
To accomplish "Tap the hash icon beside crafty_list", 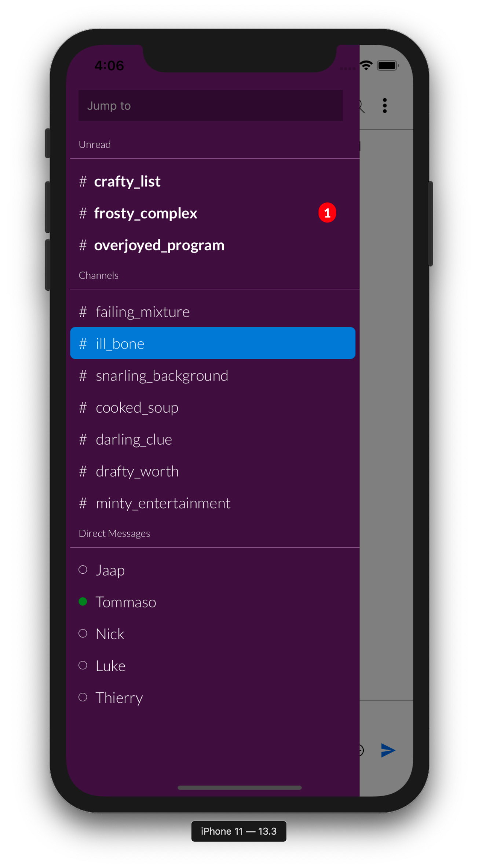I will (x=83, y=181).
